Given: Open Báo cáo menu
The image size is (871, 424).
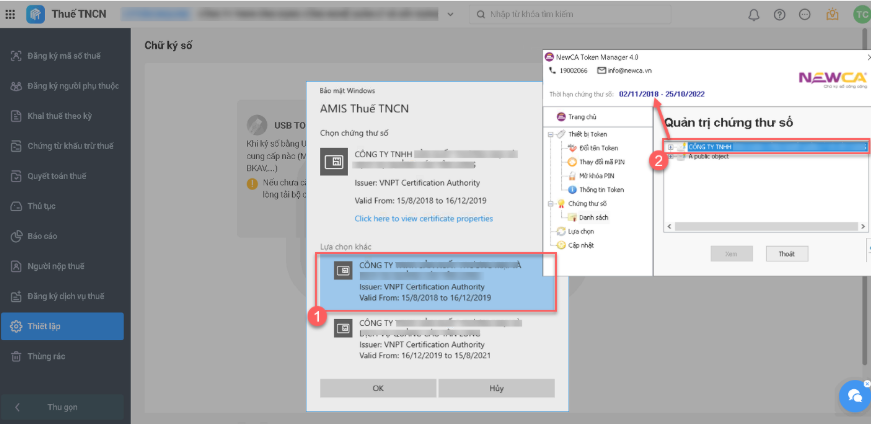Looking at the screenshot, I should pyautogui.click(x=62, y=236).
